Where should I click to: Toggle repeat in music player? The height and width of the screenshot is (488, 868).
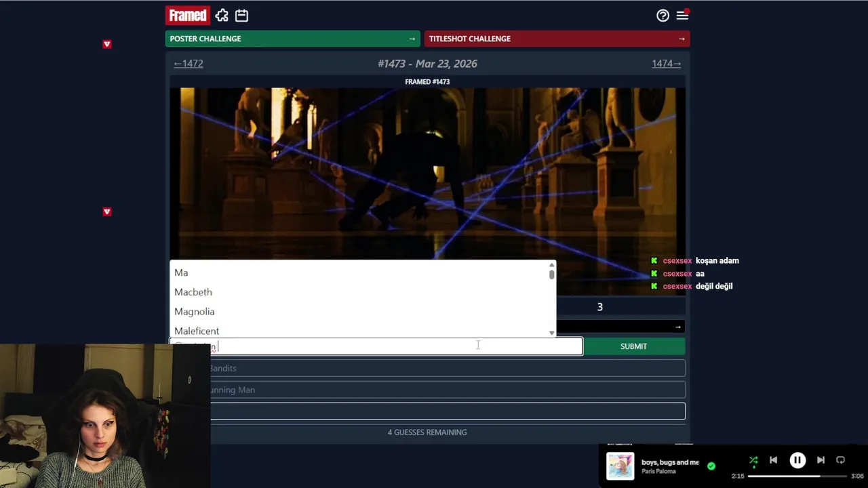840,460
